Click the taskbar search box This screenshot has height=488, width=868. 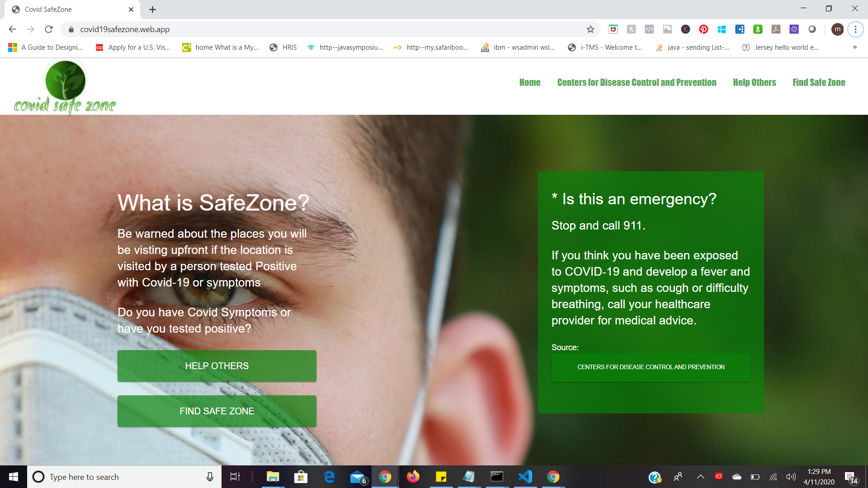(124, 477)
